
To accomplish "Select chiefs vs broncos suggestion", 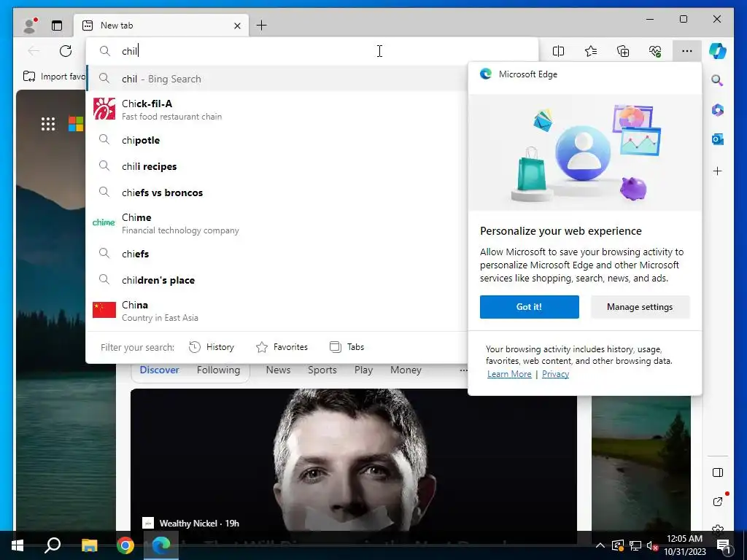I will pos(276,192).
